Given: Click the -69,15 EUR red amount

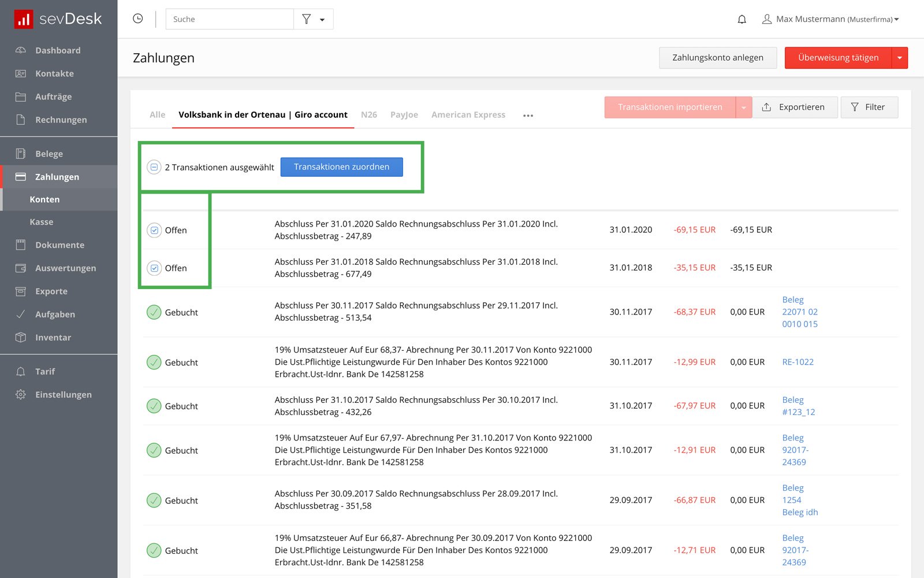Looking at the screenshot, I should pos(694,230).
